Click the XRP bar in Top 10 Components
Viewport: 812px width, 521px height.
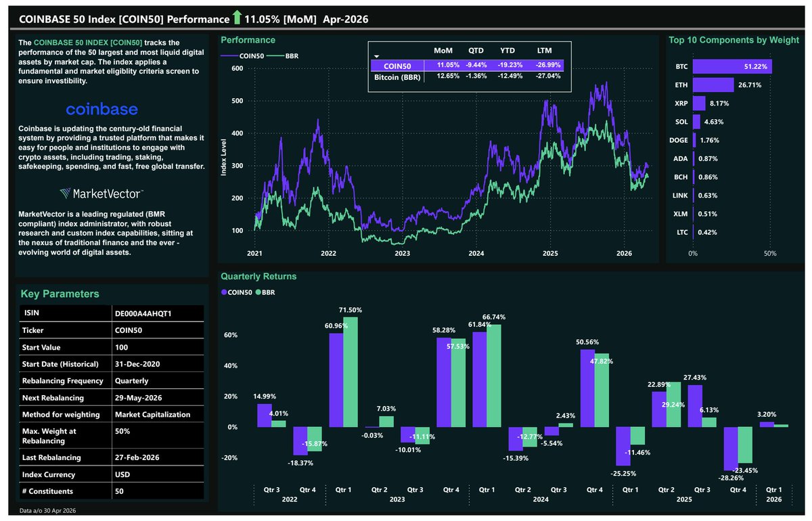point(699,103)
